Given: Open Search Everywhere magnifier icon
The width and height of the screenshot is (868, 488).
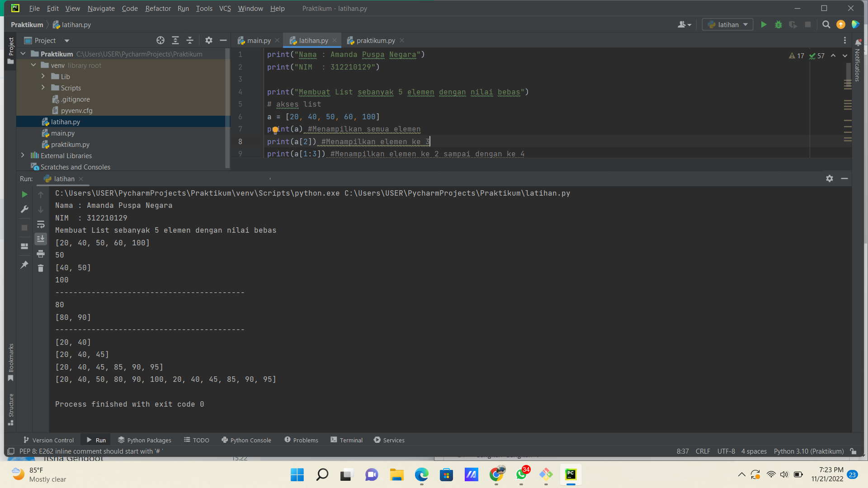Looking at the screenshot, I should click(826, 24).
